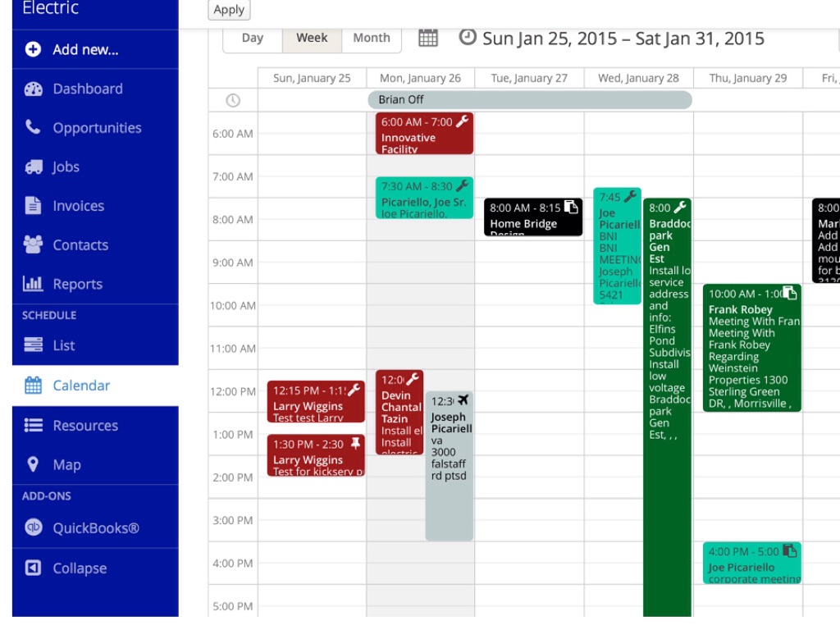Select the Week view toggle

click(x=312, y=38)
